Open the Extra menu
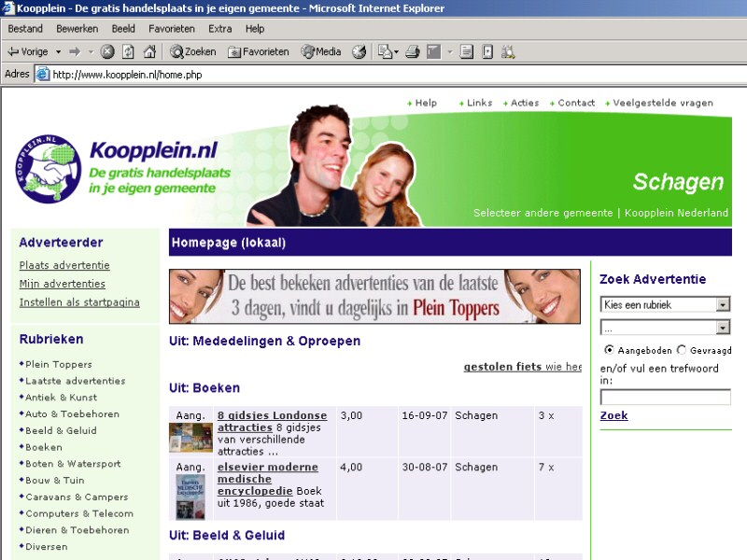Viewport: 747px width, 560px height. [220, 29]
